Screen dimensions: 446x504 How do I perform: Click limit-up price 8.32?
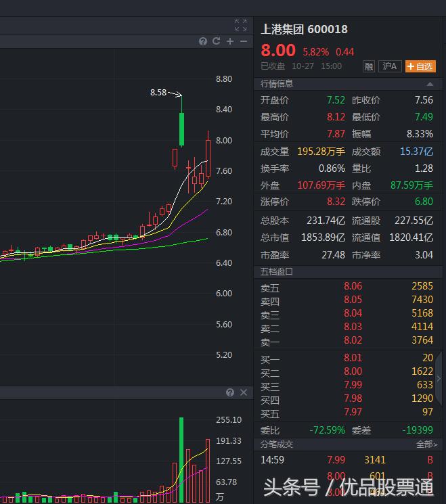(x=336, y=202)
